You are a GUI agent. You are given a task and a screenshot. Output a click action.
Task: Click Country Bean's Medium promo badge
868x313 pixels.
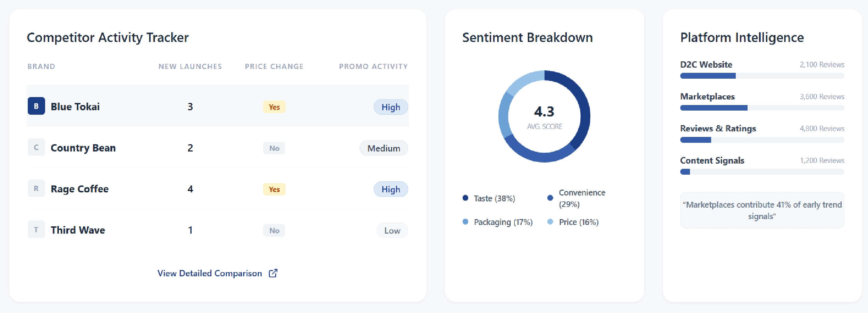tap(384, 148)
